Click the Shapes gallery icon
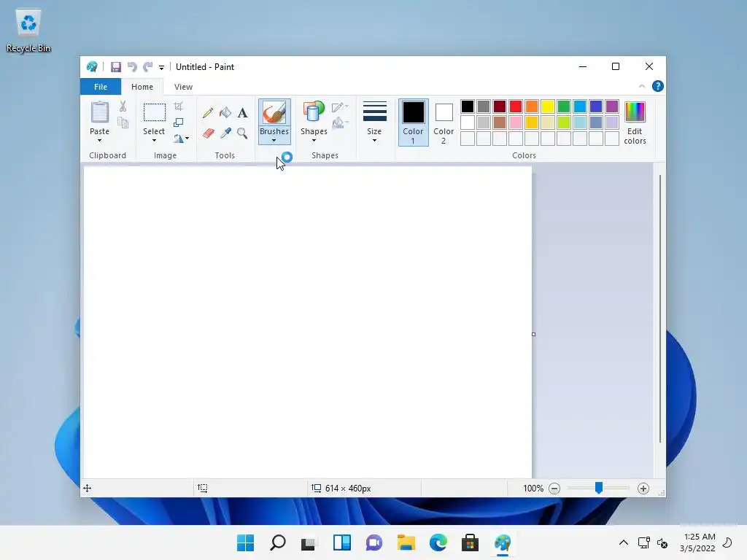The image size is (747, 560). 314,113
